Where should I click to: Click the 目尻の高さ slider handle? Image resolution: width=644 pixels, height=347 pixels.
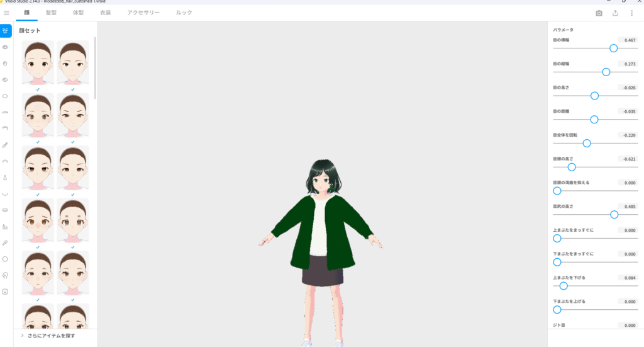[x=614, y=215]
